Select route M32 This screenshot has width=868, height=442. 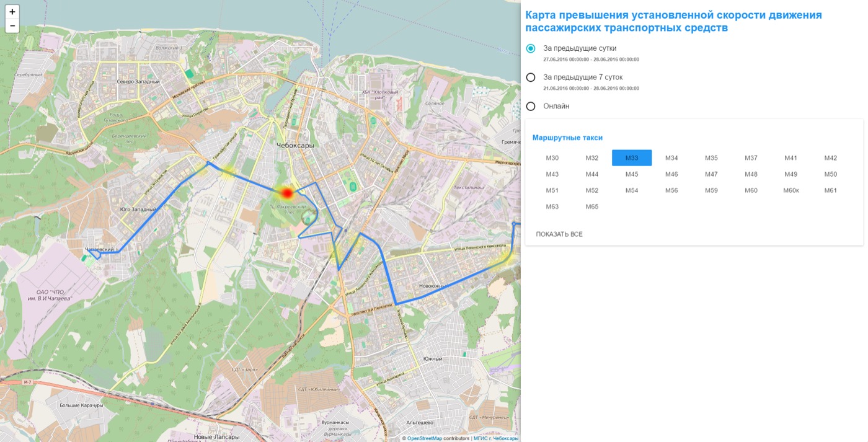tap(592, 158)
